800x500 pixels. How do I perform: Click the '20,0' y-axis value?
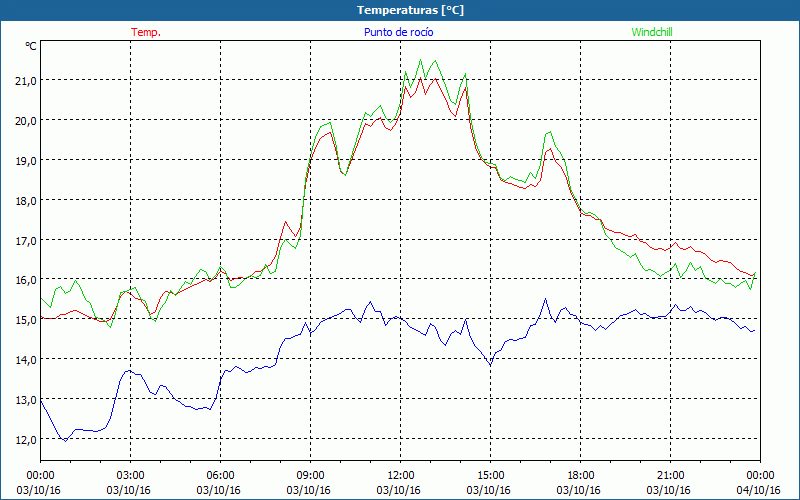tap(26, 121)
